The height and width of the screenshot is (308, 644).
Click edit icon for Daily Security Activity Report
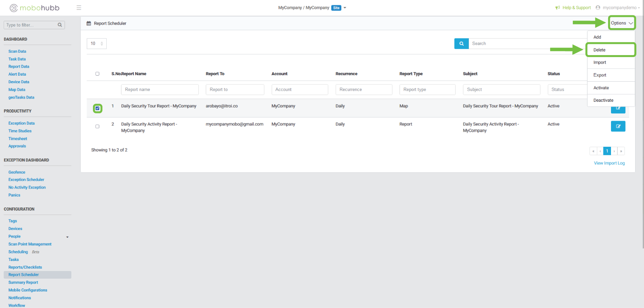(618, 126)
